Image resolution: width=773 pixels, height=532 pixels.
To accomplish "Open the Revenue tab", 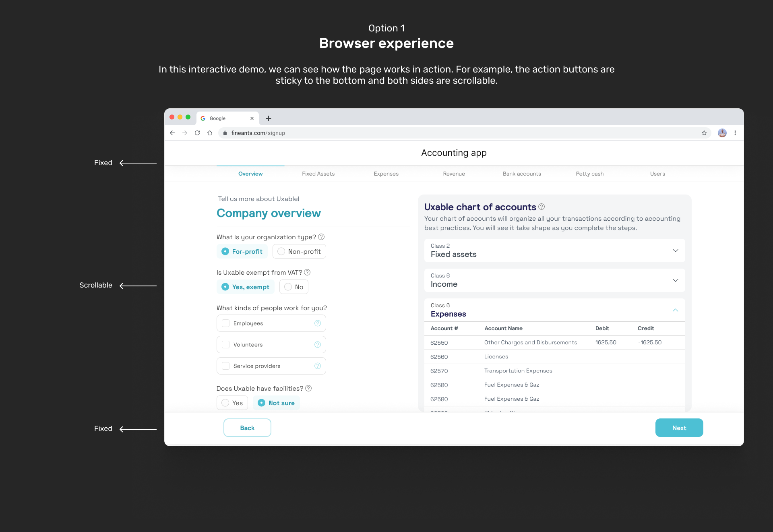I will pyautogui.click(x=454, y=174).
